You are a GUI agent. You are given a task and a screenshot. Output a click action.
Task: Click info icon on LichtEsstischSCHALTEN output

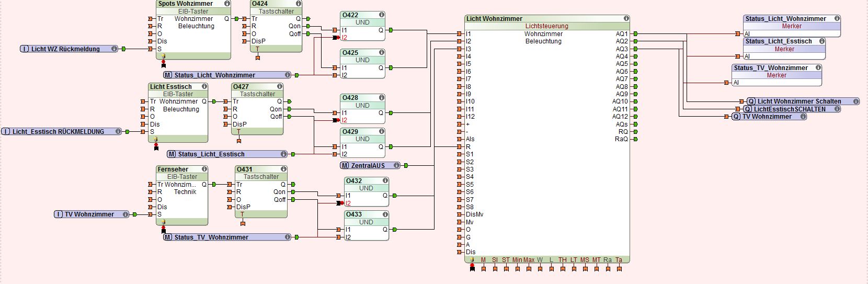coord(837,109)
